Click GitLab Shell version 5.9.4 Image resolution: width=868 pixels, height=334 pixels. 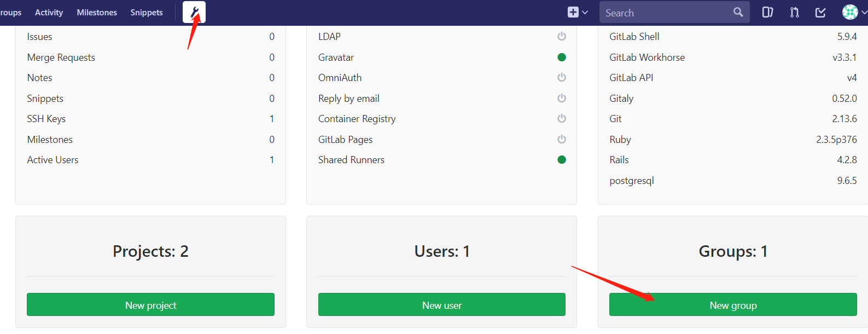pos(847,37)
